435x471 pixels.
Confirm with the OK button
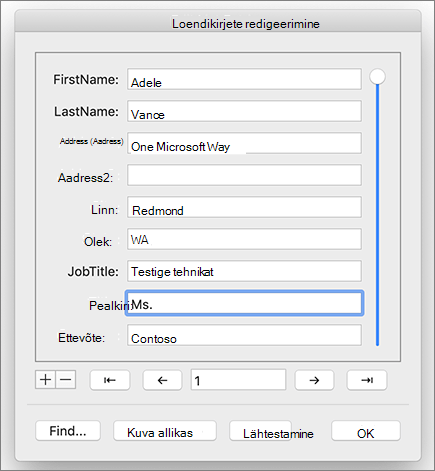366,431
